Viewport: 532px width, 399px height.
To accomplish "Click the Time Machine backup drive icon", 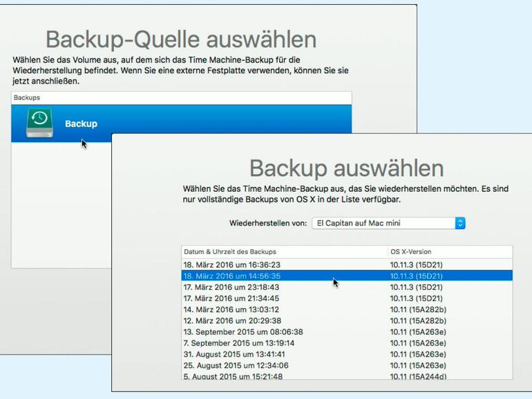I will click(x=40, y=123).
